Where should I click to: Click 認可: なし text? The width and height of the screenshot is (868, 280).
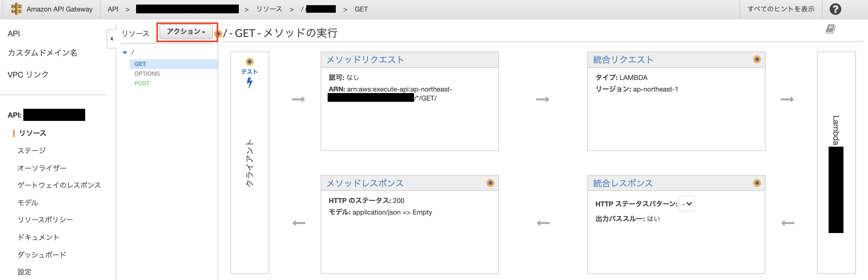[x=344, y=78]
